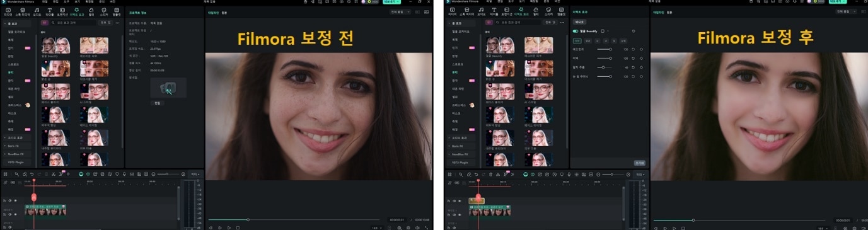Click the zoom-out minus icon on left timeline
868x230 pixels.
coord(153,173)
